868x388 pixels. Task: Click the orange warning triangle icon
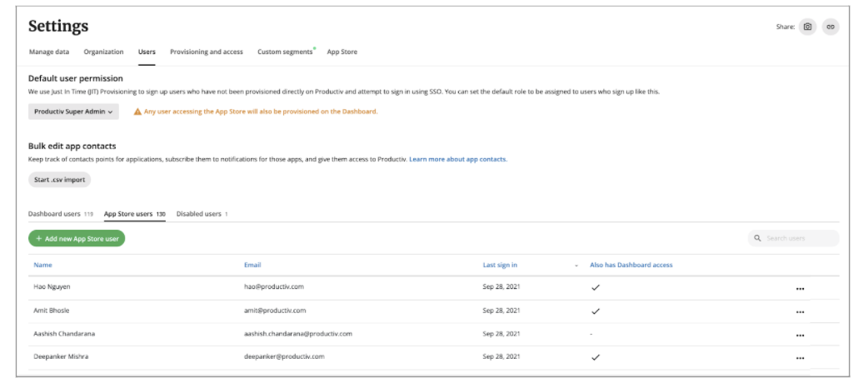coord(137,112)
